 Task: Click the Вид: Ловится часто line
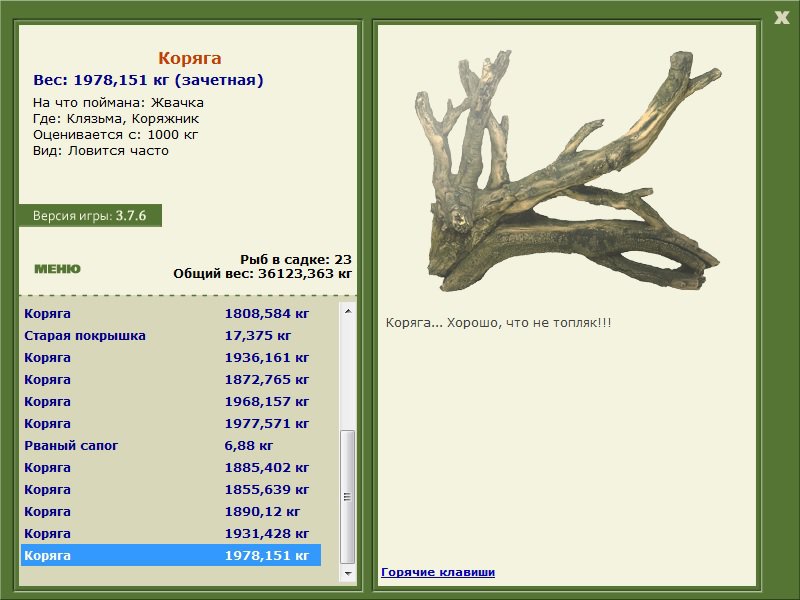point(101,151)
